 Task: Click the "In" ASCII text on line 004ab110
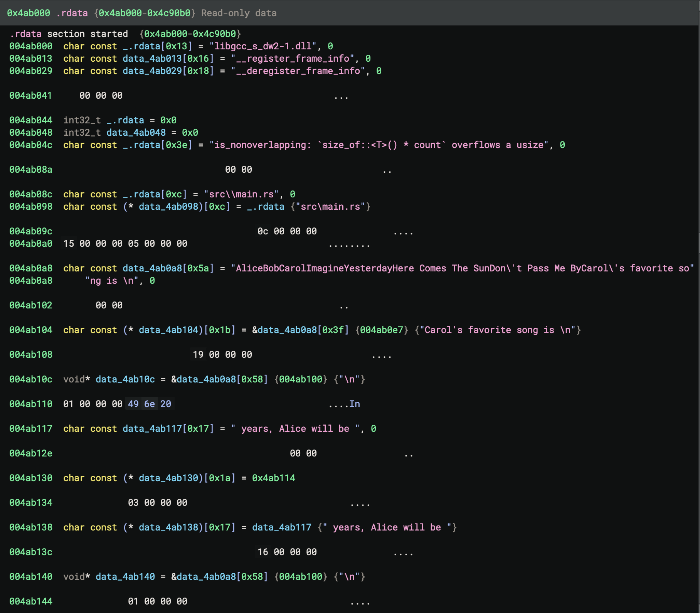tap(355, 404)
